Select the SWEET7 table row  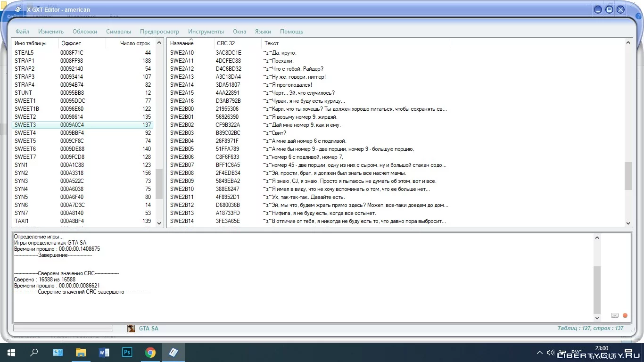[83, 157]
